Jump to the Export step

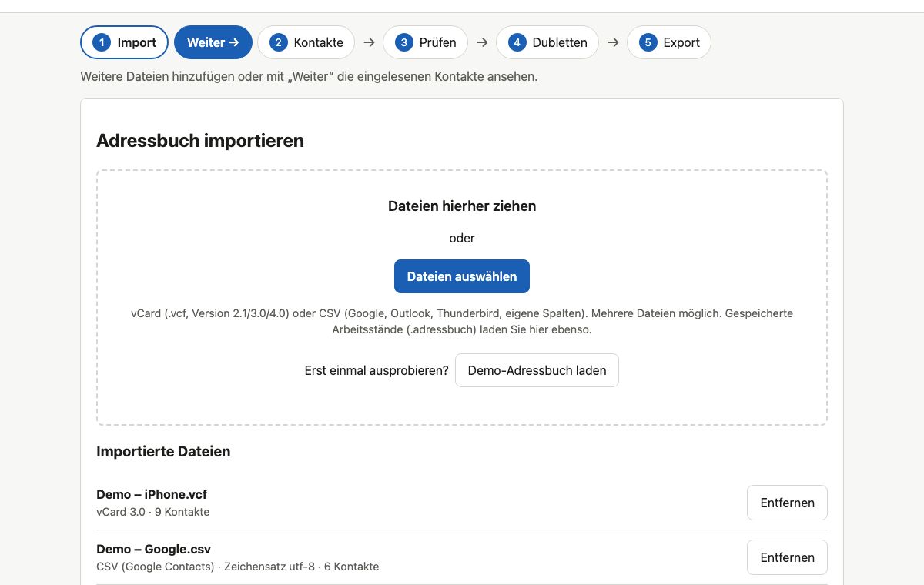669,42
